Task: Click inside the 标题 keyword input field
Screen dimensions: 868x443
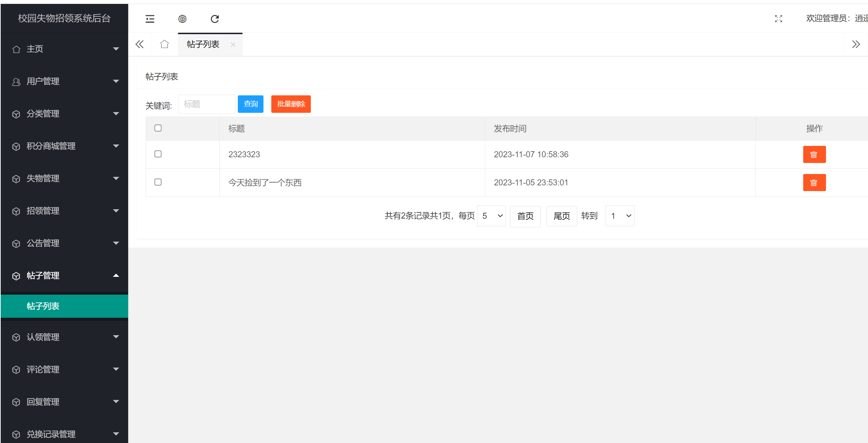Action: [x=206, y=104]
